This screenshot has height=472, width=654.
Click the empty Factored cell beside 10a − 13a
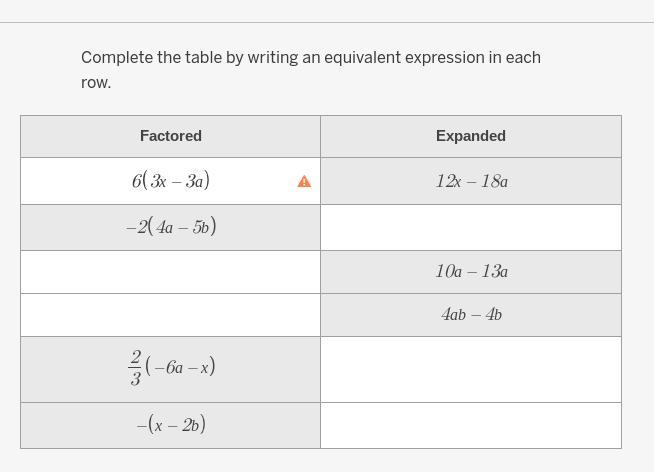tap(170, 271)
